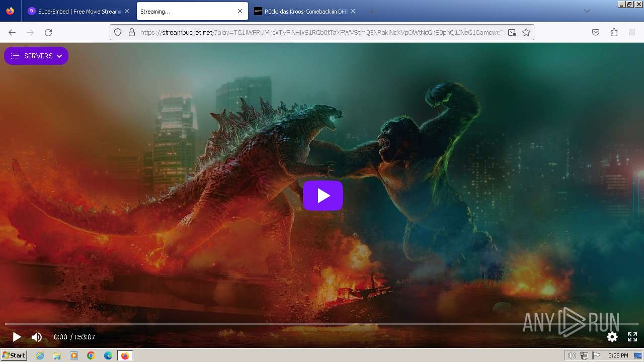Enter fullscreen mode in the video player

pyautogui.click(x=632, y=337)
